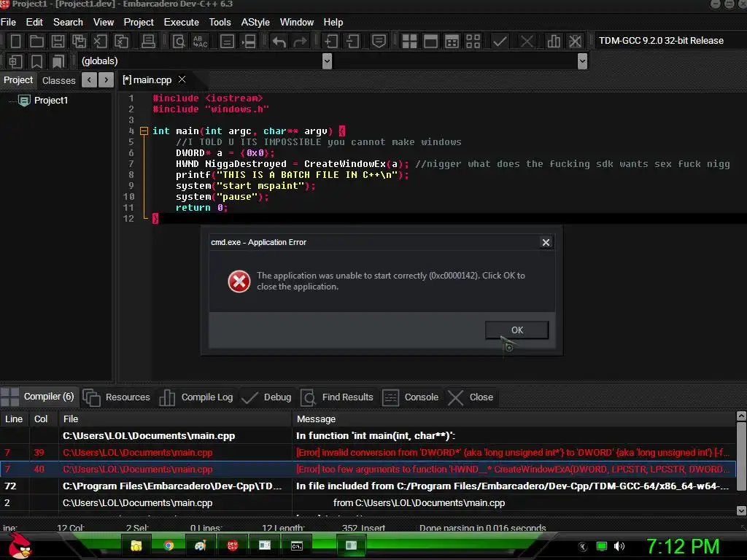Open the members dropdown right of globals
The height and width of the screenshot is (560, 747).
coord(582,61)
